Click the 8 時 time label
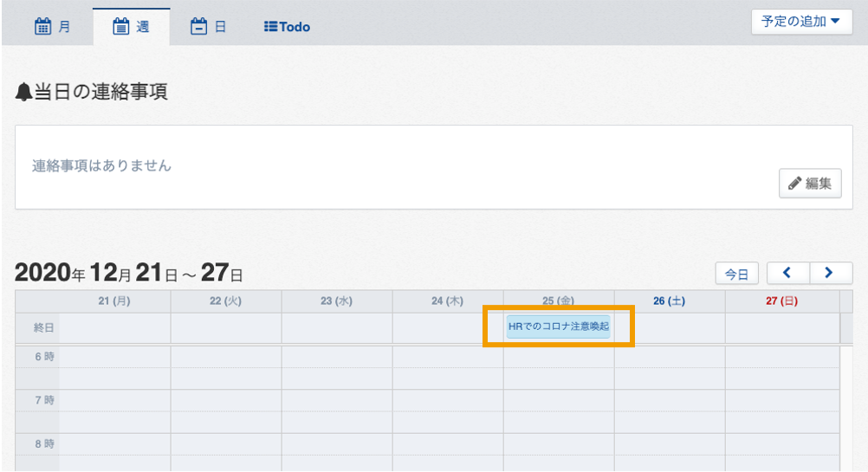The height and width of the screenshot is (472, 868). click(x=45, y=443)
